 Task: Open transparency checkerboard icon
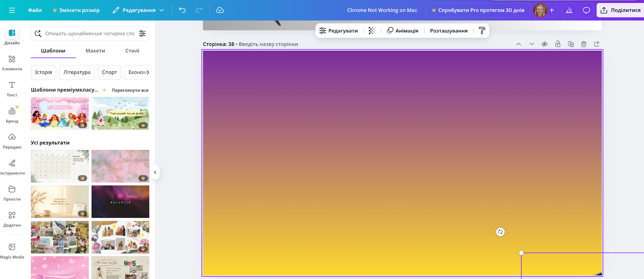(x=372, y=31)
